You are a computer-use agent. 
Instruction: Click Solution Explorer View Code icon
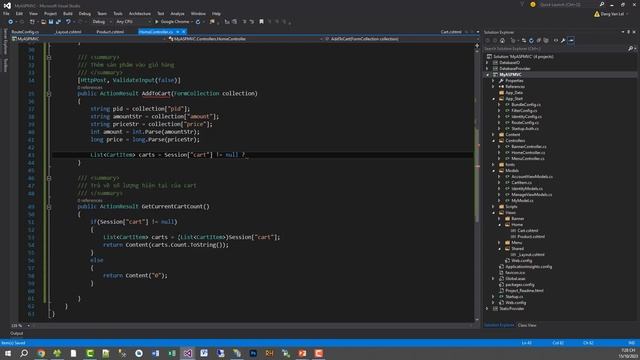(x=556, y=40)
